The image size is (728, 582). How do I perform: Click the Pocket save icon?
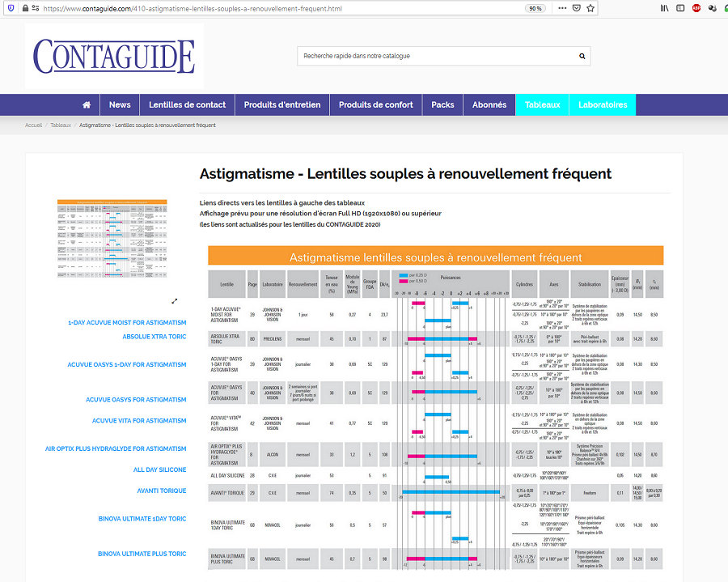[x=575, y=8]
